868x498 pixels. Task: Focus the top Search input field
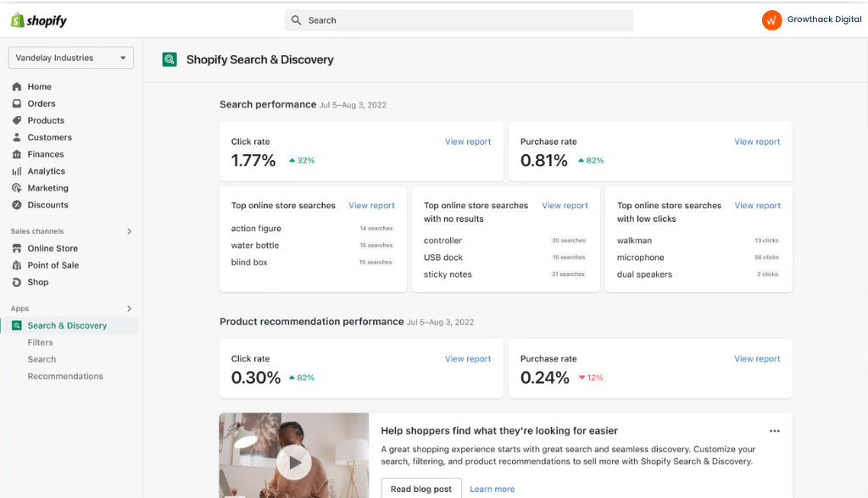[459, 20]
